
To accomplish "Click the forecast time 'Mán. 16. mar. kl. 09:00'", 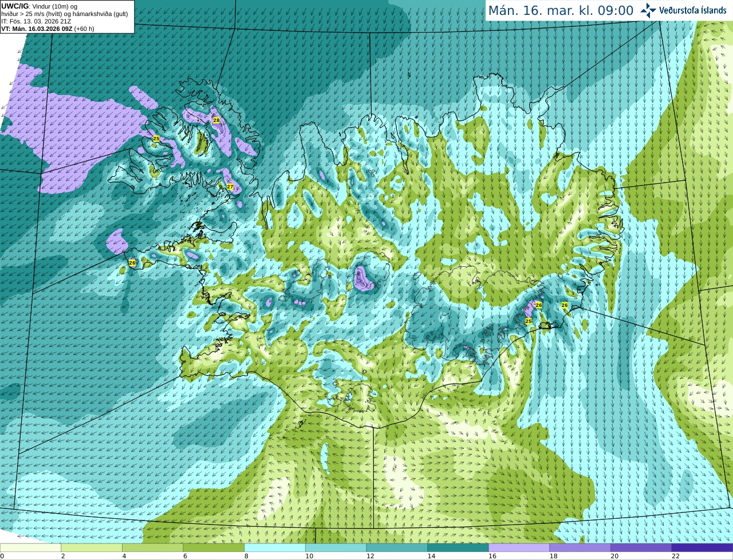I will click(x=561, y=11).
